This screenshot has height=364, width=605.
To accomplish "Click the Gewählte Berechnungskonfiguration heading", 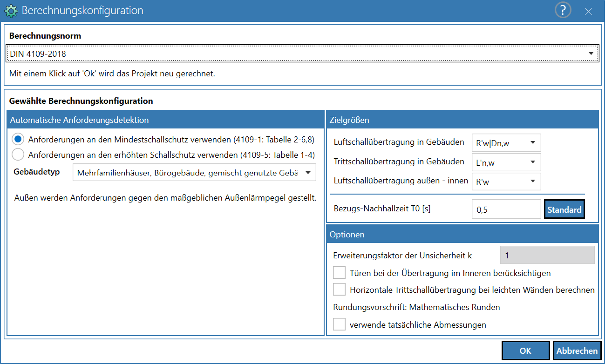I will point(81,101).
